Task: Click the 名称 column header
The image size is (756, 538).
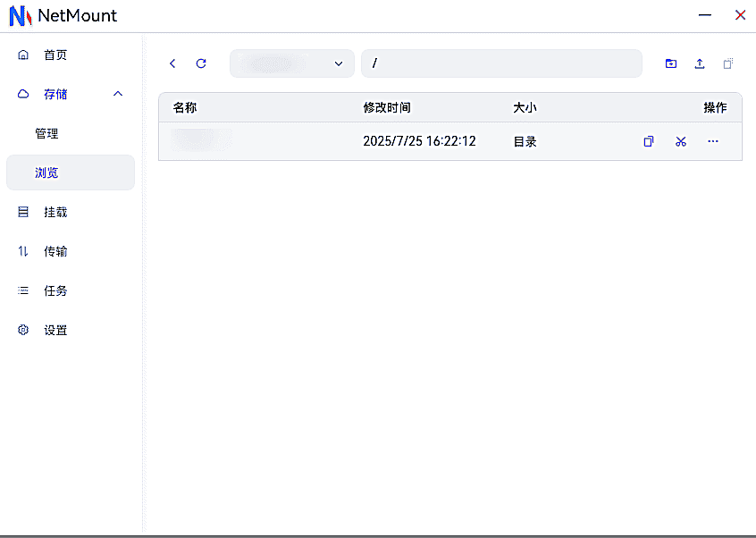Action: click(185, 107)
